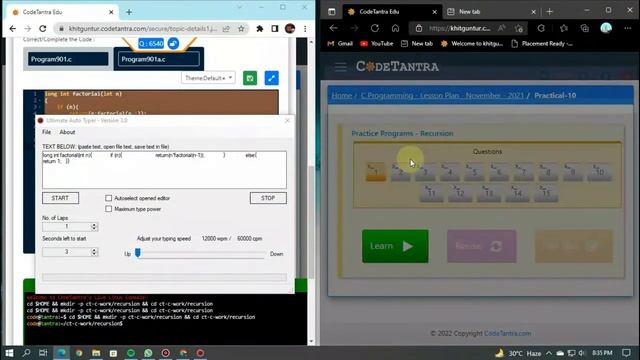Click the STOP button in Auto Typer
This screenshot has height=360, width=640.
coord(268,198)
